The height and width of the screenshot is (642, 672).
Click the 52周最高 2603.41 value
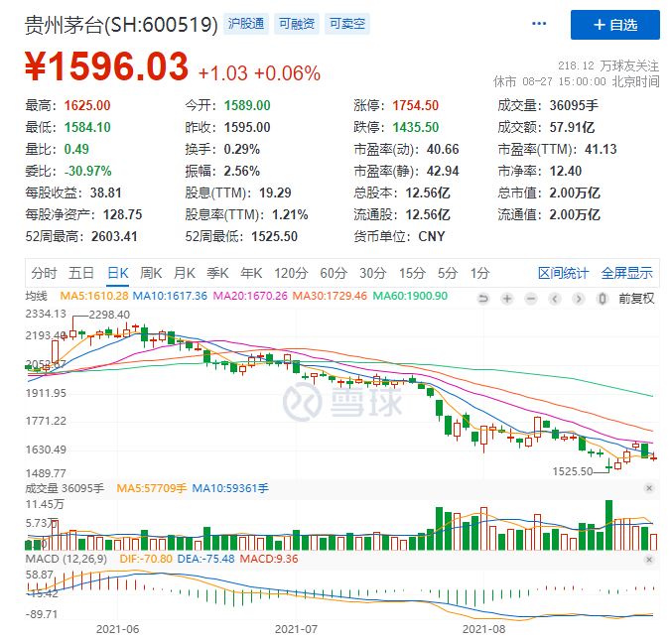pyautogui.click(x=114, y=236)
